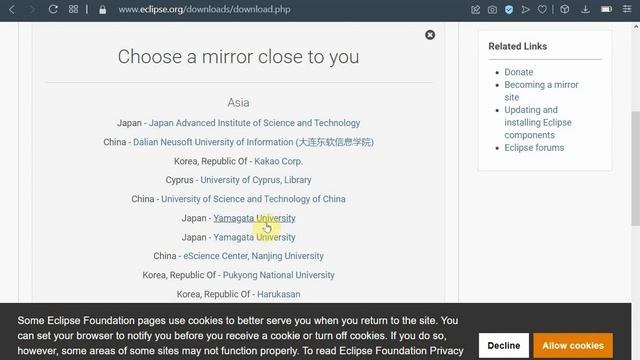The height and width of the screenshot is (360, 640).
Task: Take a snapshot with the camera icon
Action: 492,10
